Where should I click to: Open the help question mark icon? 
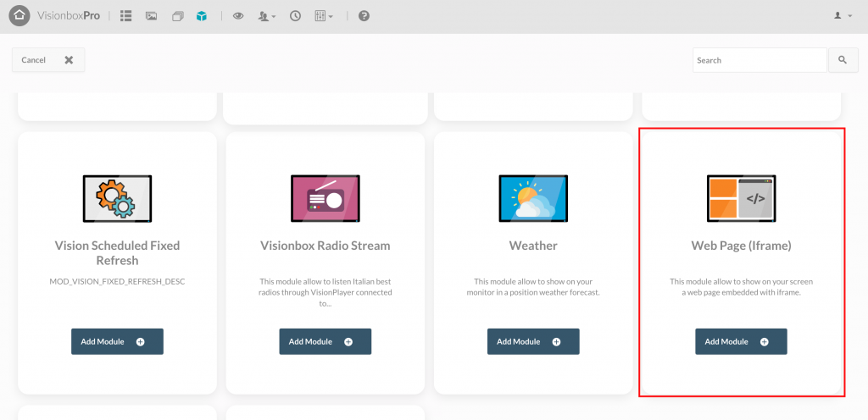coord(364,16)
